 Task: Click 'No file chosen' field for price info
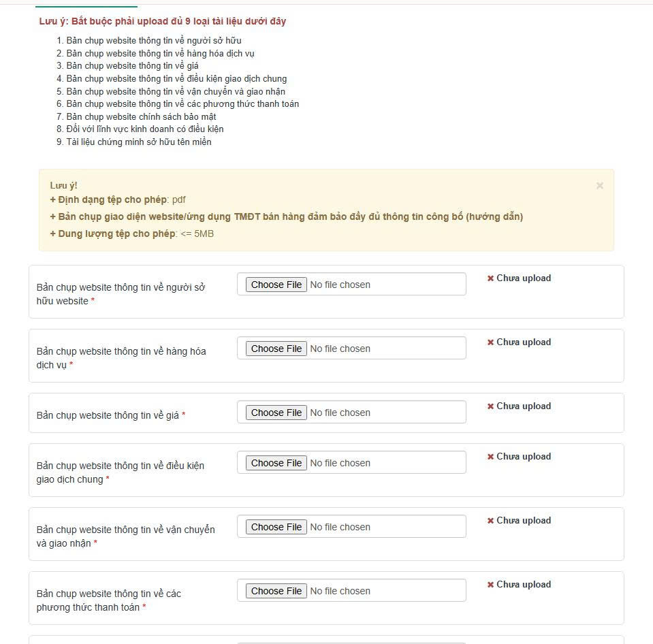click(340, 413)
